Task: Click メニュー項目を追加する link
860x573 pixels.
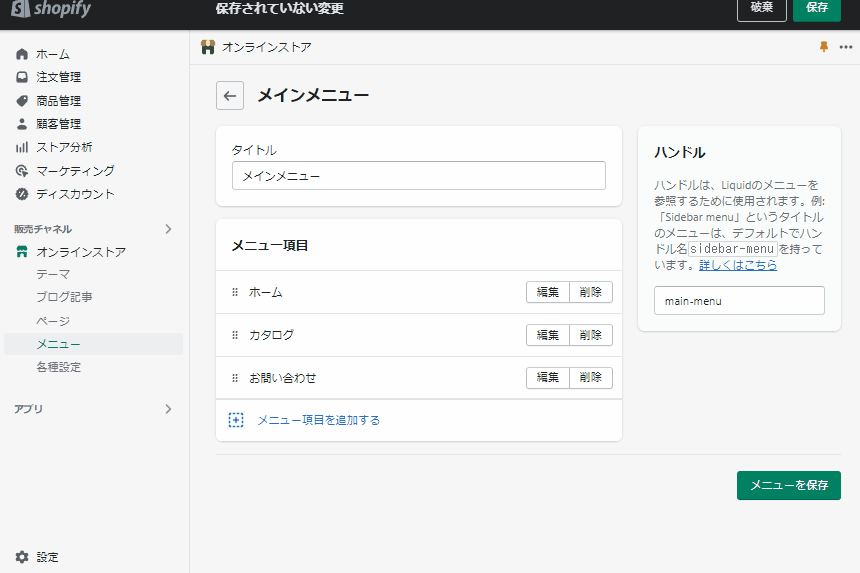Action: 319,420
